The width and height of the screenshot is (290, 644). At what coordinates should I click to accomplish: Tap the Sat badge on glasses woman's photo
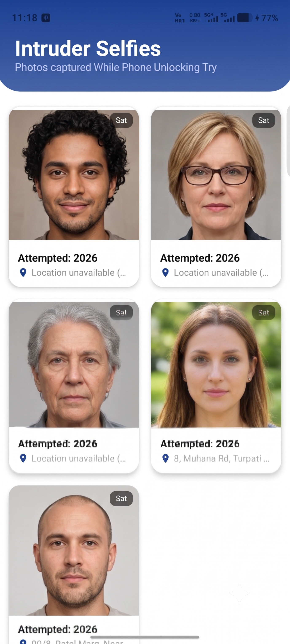pyautogui.click(x=263, y=120)
